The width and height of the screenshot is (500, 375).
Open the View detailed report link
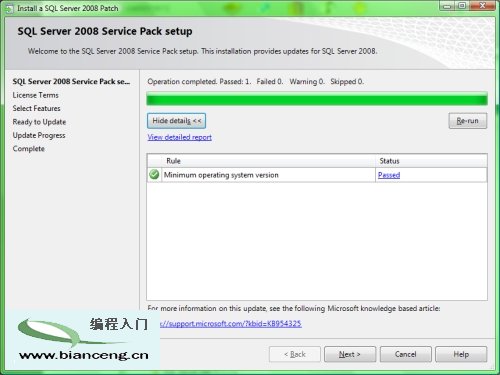[179, 137]
